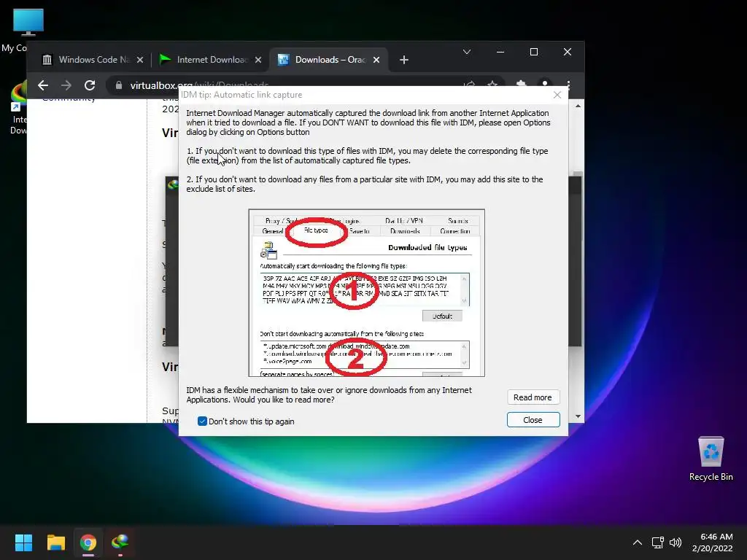The image size is (747, 560).
Task: Open network icon in system tray
Action: [x=658, y=542]
